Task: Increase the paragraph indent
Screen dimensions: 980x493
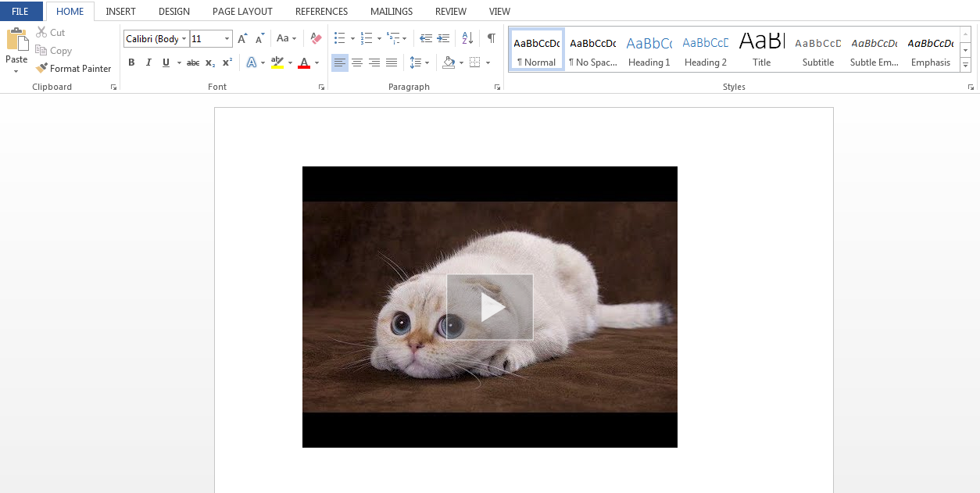Action: pos(443,38)
